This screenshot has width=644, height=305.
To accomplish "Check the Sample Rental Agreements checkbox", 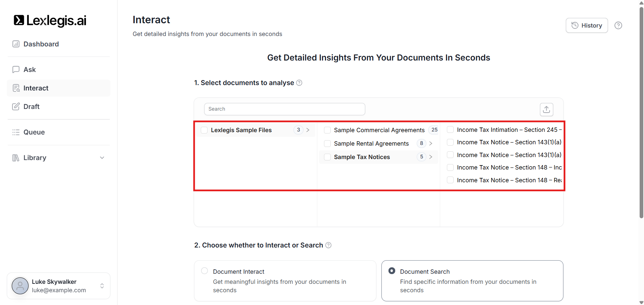I will (x=327, y=144).
